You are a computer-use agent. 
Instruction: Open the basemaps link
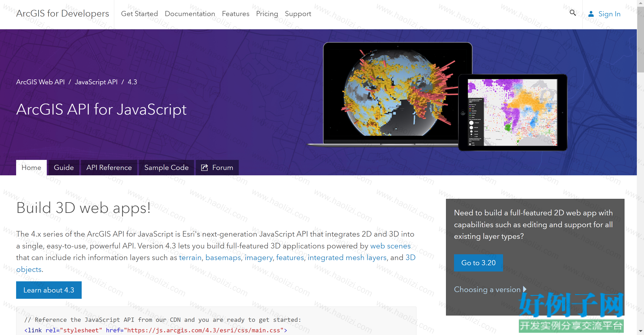click(x=223, y=258)
